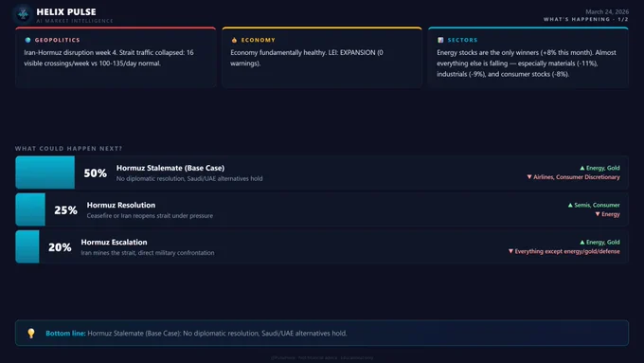Click the 50% value label
Viewport: 644px width, 363px height.
click(96, 173)
